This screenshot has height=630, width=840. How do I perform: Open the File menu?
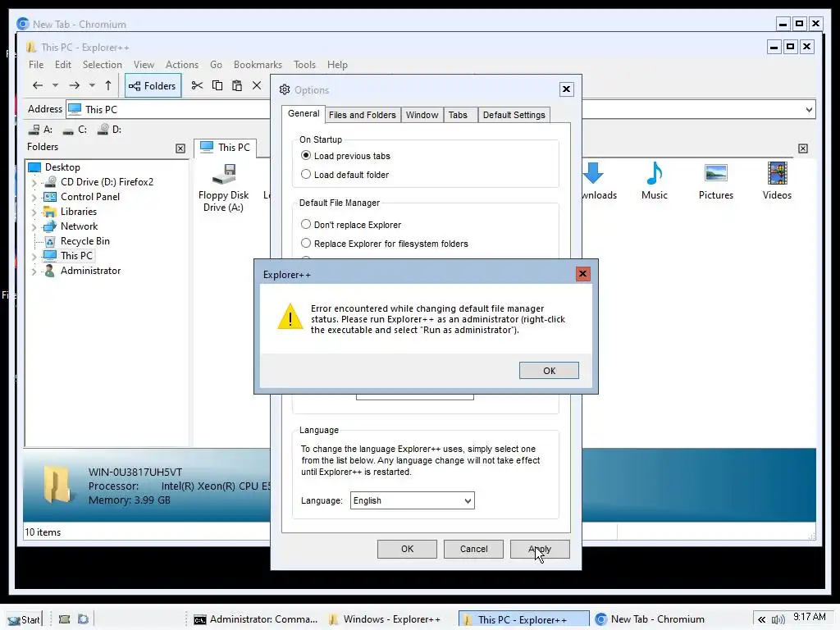36,65
